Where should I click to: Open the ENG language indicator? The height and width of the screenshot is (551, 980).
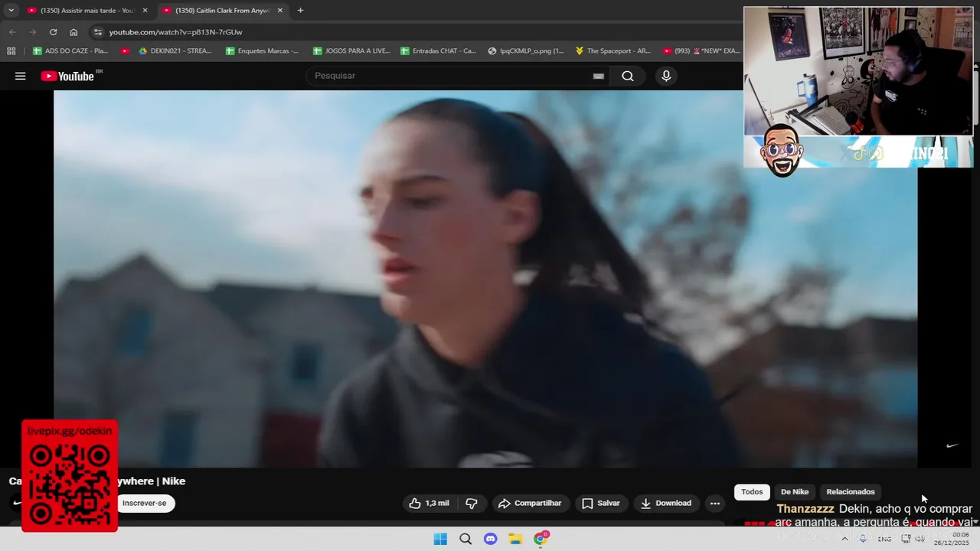[884, 539]
